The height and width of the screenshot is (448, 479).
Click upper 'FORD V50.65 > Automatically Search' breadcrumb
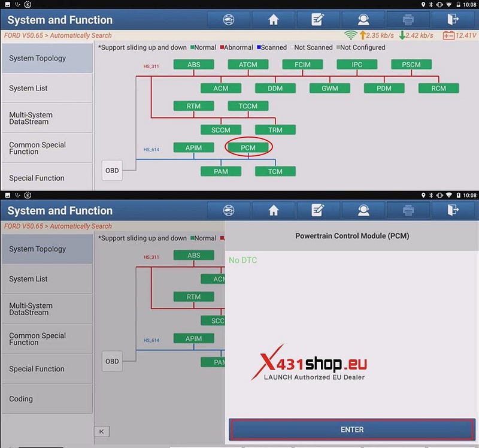tap(57, 35)
